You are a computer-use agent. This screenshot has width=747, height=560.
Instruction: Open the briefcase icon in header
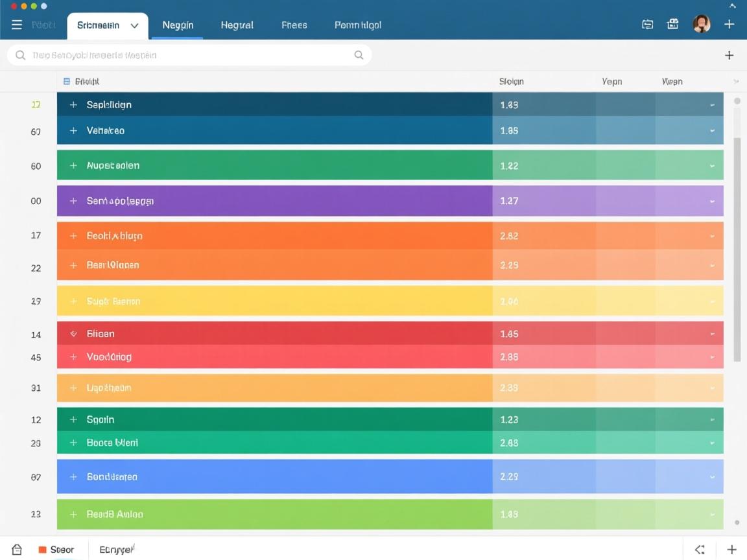673,25
